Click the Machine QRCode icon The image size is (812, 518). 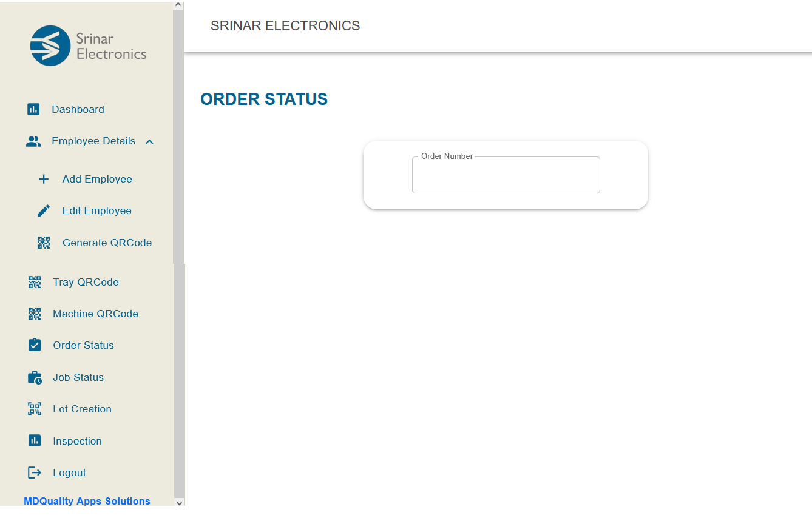point(35,314)
